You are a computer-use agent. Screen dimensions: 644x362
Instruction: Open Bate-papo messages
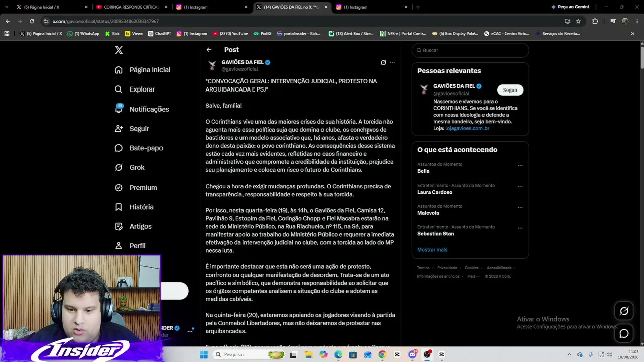(139, 148)
